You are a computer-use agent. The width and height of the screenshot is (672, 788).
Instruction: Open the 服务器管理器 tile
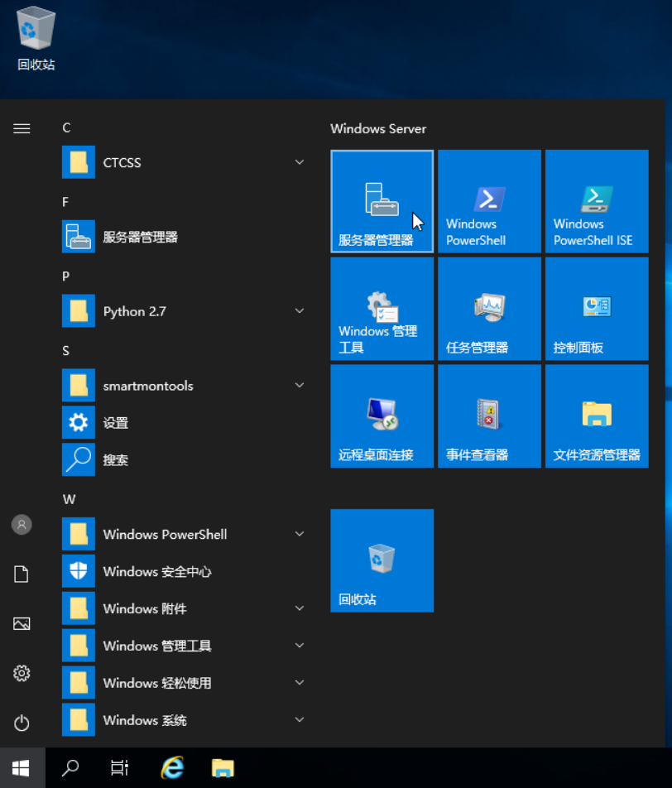[382, 201]
